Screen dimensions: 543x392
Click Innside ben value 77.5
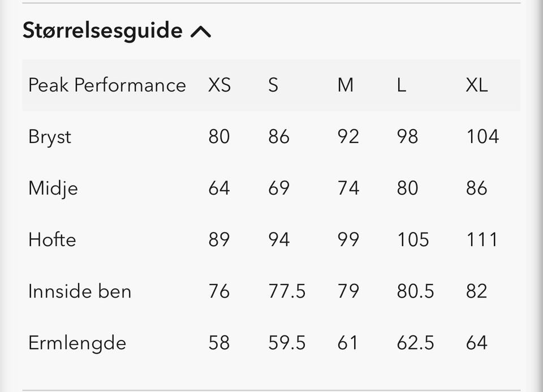287,291
